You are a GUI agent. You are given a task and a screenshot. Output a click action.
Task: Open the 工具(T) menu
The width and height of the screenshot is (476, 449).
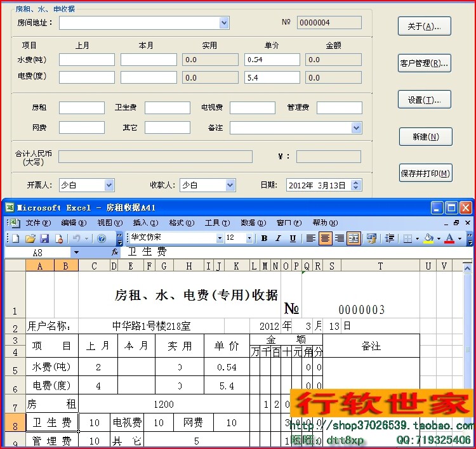click(217, 223)
